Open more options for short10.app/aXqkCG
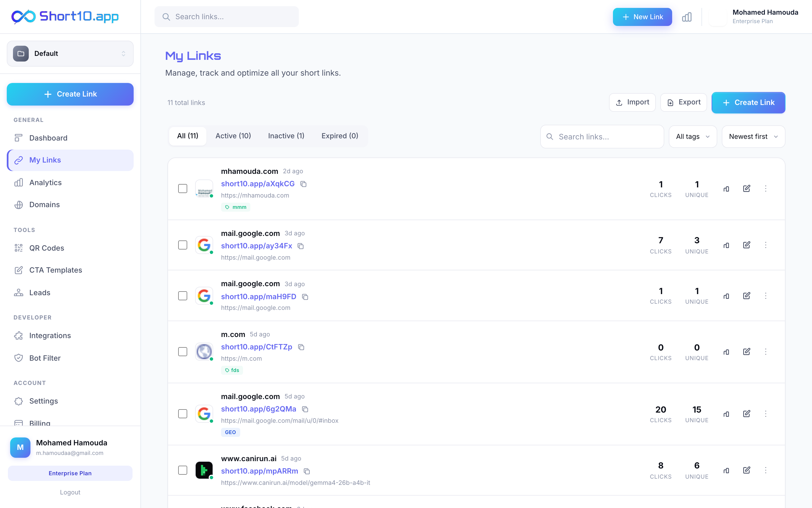This screenshot has height=508, width=812. tap(766, 189)
